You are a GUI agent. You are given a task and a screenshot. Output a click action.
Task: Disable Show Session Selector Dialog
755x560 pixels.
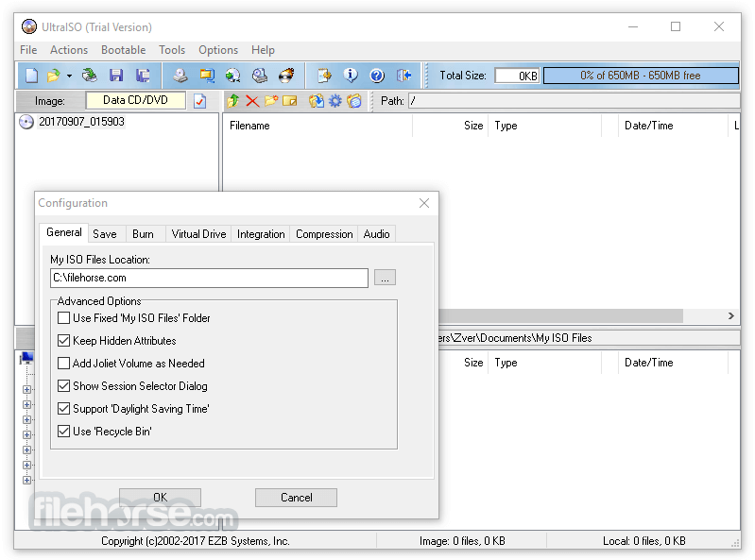point(63,386)
